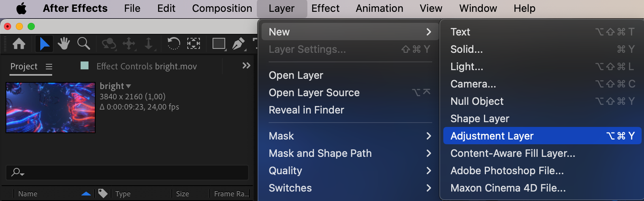Image resolution: width=644 pixels, height=201 pixels.
Task: Expand the Switches submenu
Action: point(349,188)
